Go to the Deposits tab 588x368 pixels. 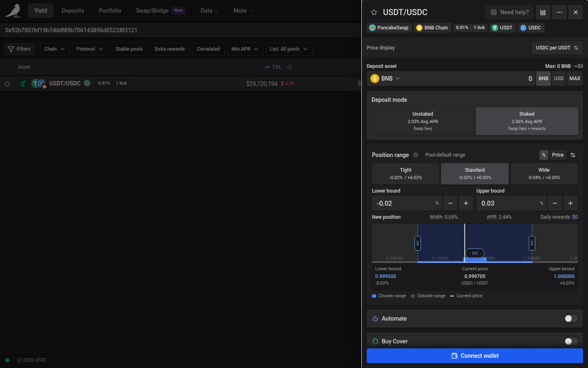tap(73, 11)
